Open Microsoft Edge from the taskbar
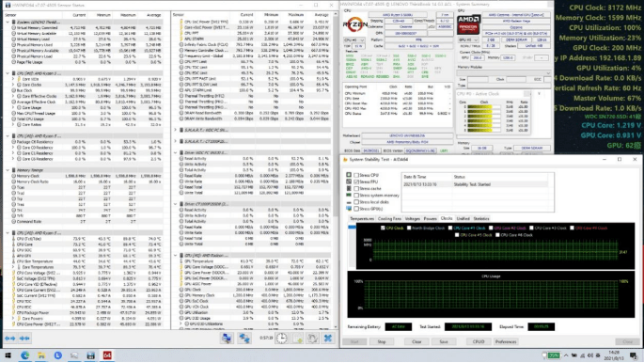The height and width of the screenshot is (363, 644). [x=24, y=355]
